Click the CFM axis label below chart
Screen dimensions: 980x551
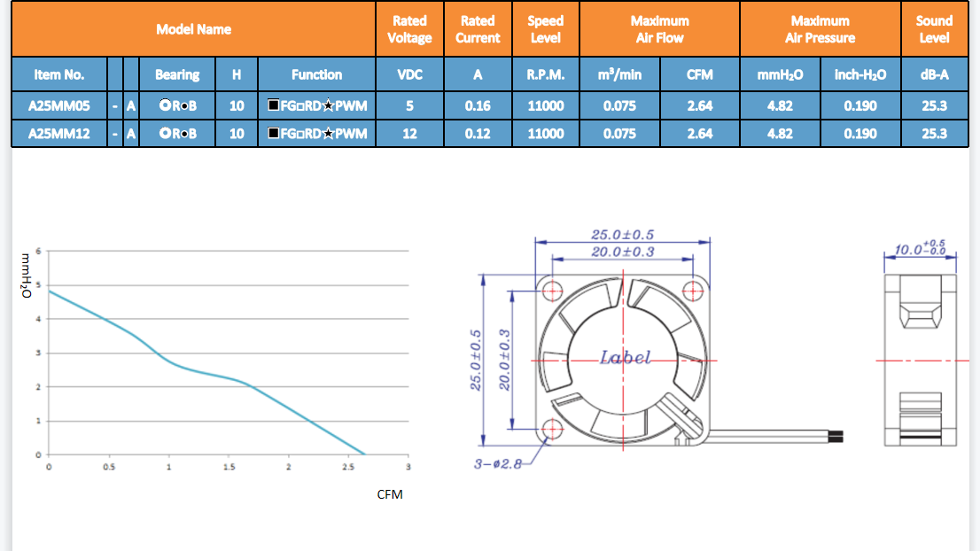pyautogui.click(x=390, y=494)
